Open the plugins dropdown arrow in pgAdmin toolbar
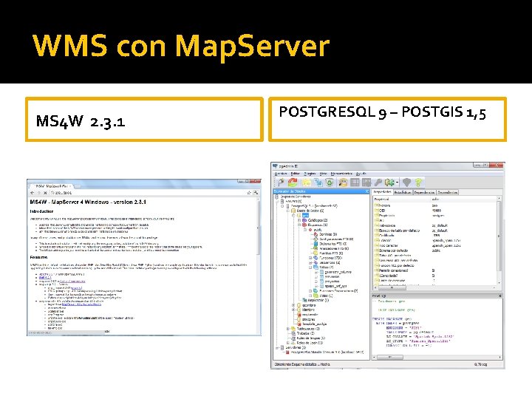The image size is (532, 399). (397, 183)
